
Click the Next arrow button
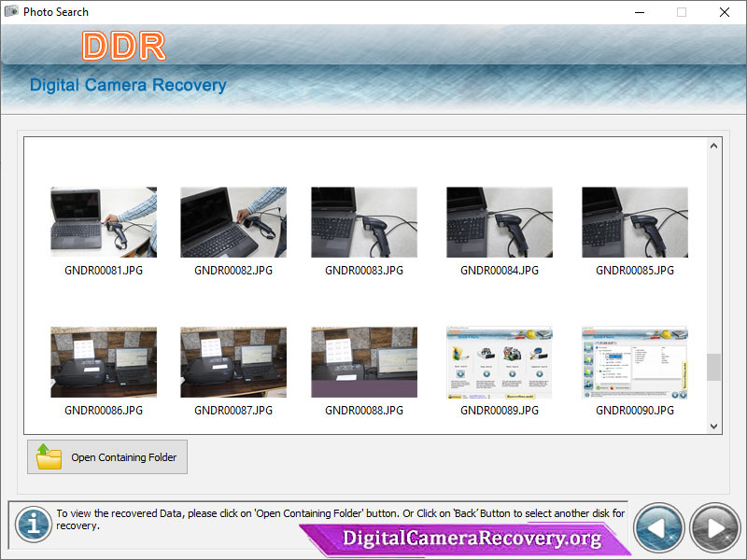click(x=714, y=527)
